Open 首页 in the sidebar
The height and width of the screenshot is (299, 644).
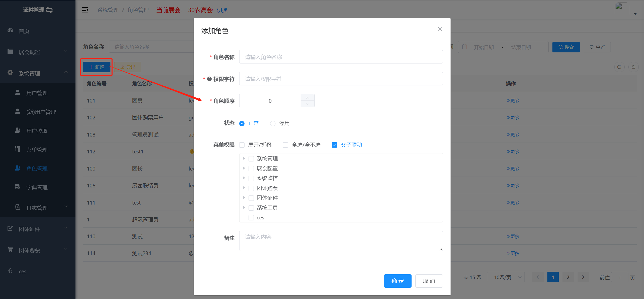coord(38,31)
